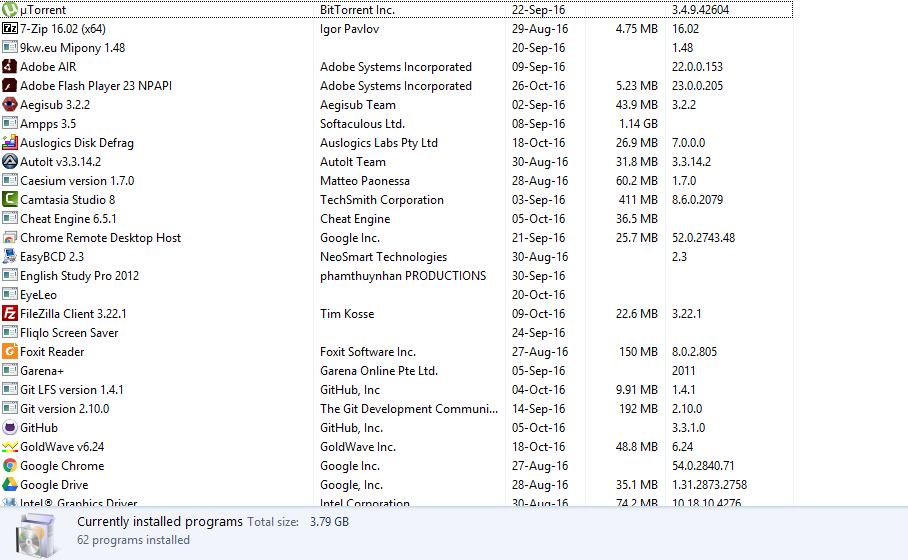Click the EasyBCD 2.3 icon
The image size is (908, 560).
[10, 257]
